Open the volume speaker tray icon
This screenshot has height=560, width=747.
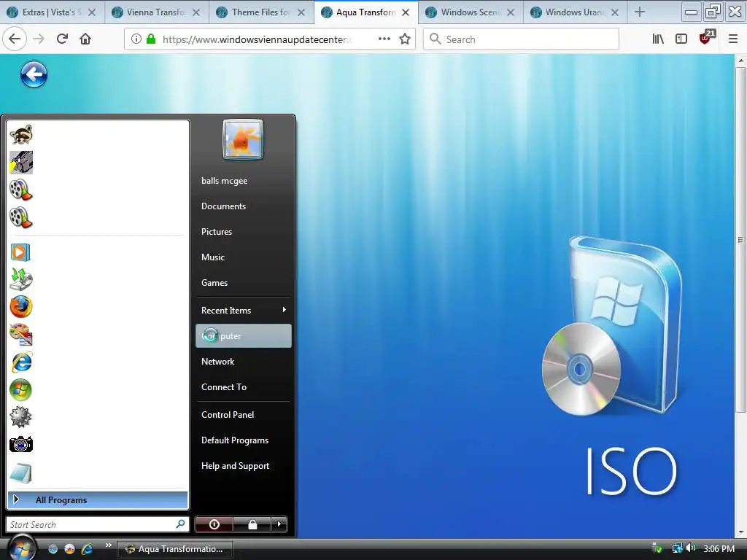coord(691,548)
